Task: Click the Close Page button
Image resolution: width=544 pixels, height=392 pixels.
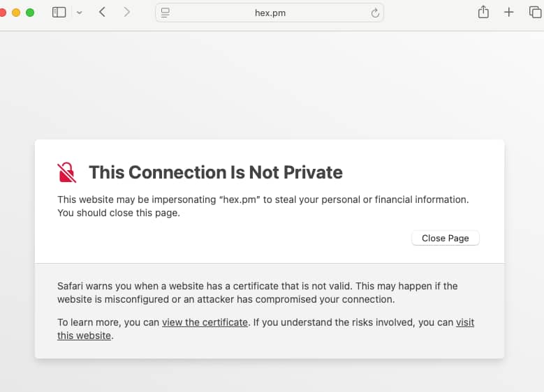Action: 445,238
